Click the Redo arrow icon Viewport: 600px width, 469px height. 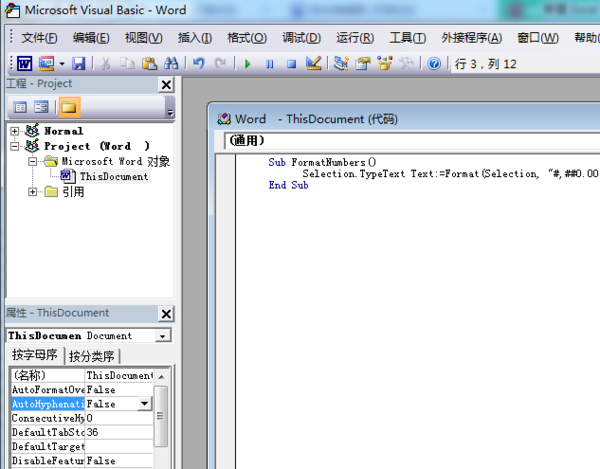220,64
